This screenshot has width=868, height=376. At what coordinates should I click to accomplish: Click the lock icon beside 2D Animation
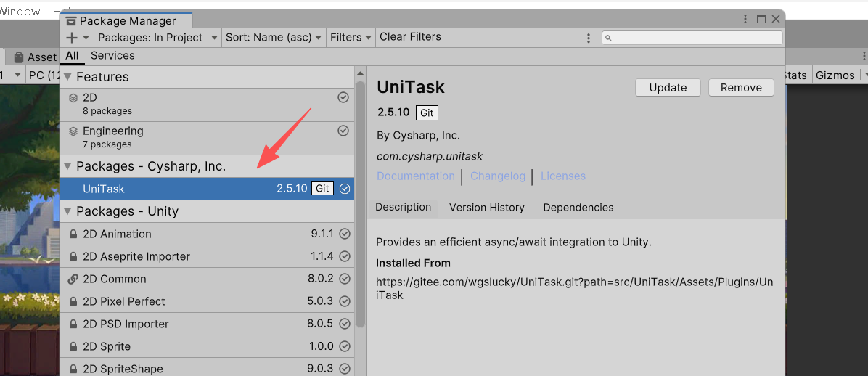[73, 234]
